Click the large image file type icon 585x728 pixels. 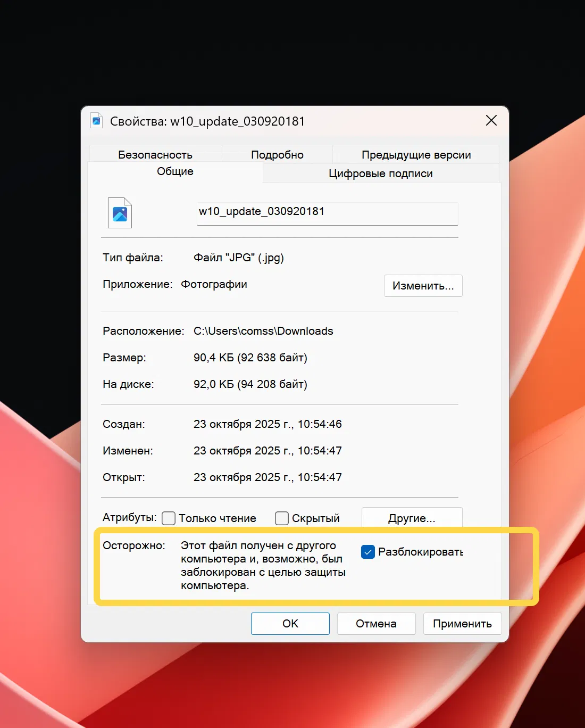tap(120, 213)
